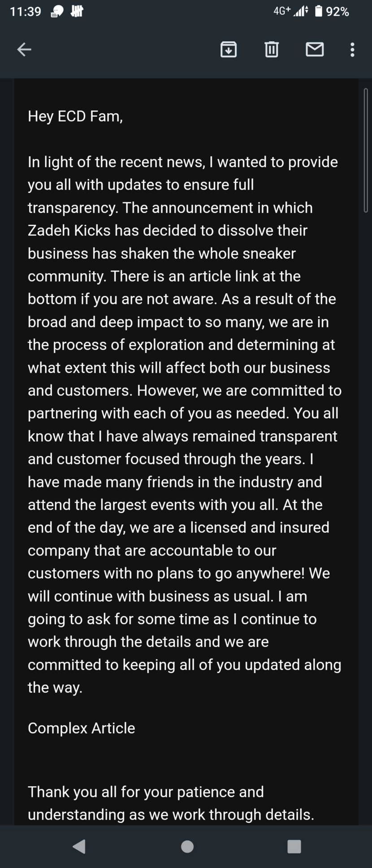
Task: Tap the "Hey ECD Fam," greeting line
Action: (75, 116)
